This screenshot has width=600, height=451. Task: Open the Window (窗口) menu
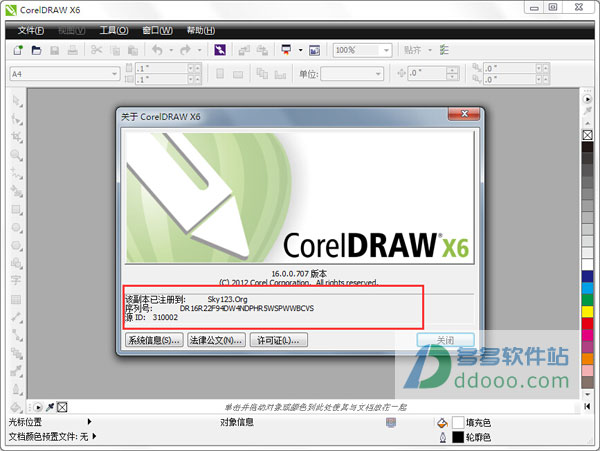point(157,30)
